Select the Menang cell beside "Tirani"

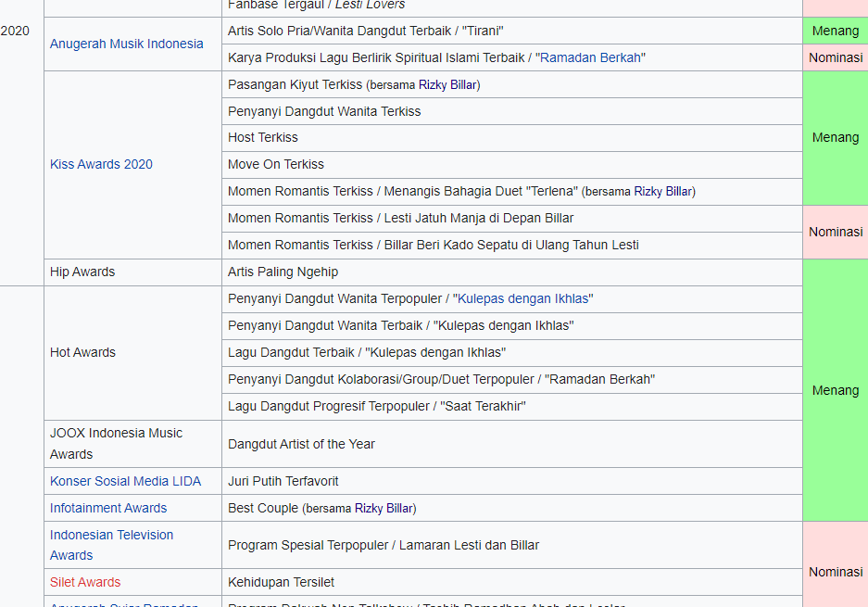pyautogui.click(x=836, y=31)
